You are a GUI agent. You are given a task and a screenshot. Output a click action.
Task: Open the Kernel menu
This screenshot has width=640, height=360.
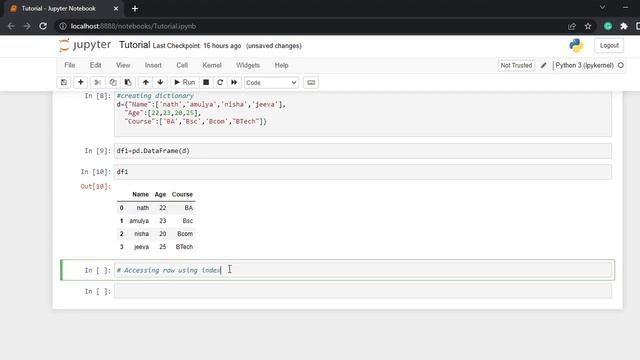click(212, 65)
